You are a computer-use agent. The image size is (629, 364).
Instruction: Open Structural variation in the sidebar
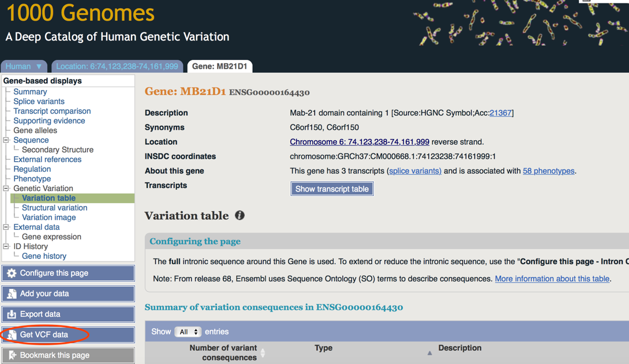[55, 208]
